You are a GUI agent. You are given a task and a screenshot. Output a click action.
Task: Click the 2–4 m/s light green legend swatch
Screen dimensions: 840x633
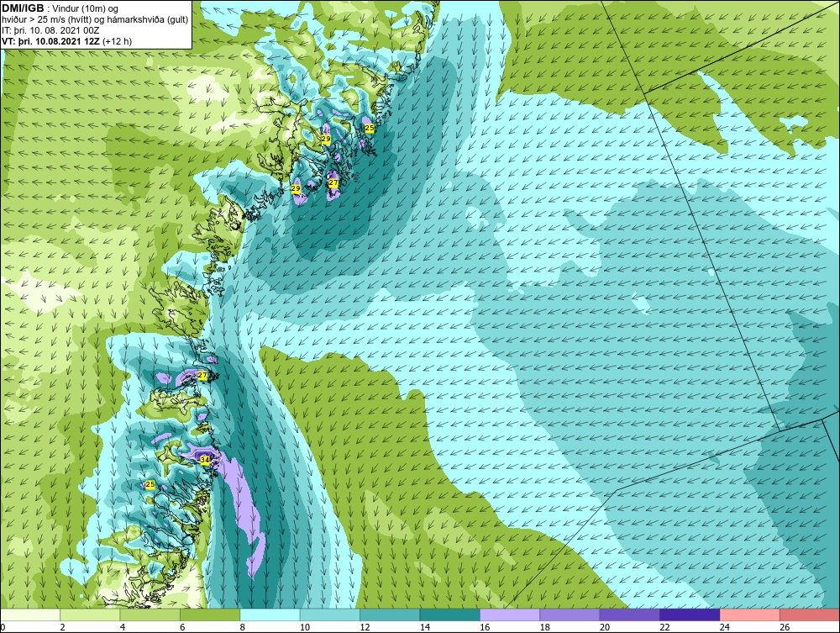coord(90,615)
